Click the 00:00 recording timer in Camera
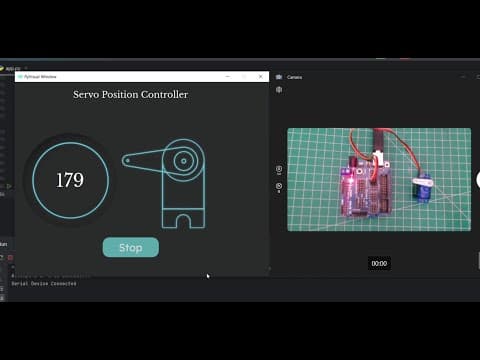The image size is (480, 360). (379, 263)
